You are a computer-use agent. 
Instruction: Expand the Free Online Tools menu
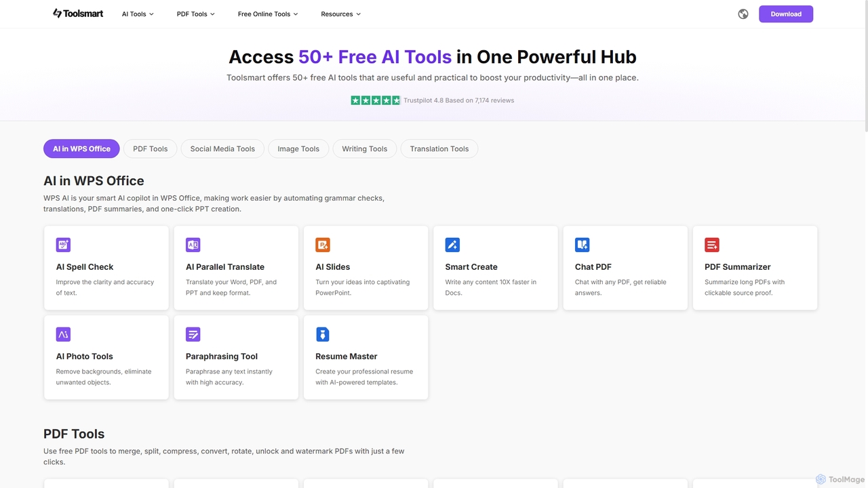pos(268,14)
